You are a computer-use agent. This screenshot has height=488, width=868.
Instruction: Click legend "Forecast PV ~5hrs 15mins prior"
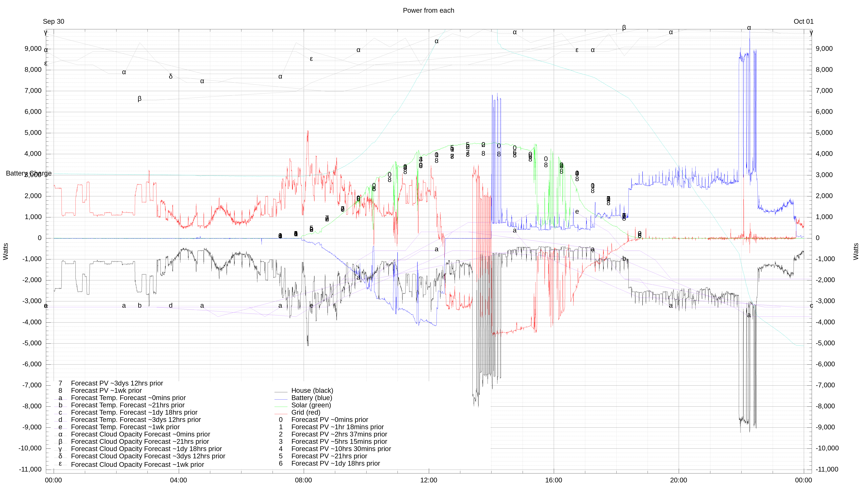(x=339, y=442)
